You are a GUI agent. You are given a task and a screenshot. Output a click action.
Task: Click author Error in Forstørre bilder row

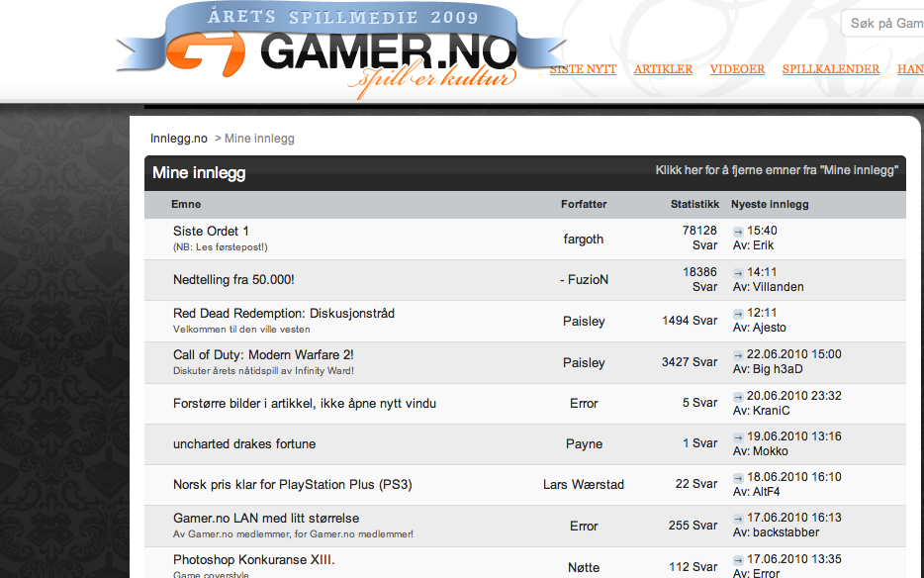click(584, 404)
